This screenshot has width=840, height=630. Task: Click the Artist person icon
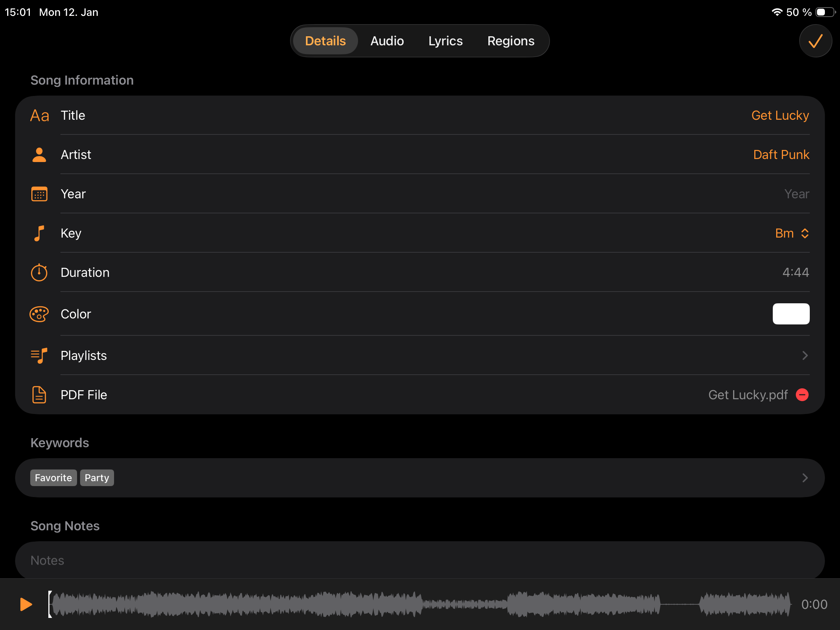(x=39, y=155)
